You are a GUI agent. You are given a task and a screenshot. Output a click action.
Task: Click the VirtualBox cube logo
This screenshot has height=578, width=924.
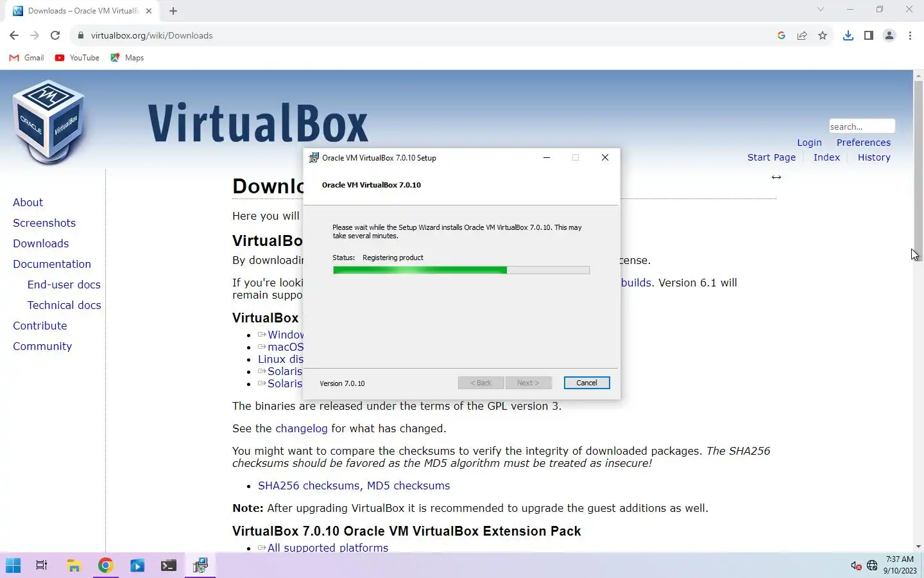pos(49,122)
